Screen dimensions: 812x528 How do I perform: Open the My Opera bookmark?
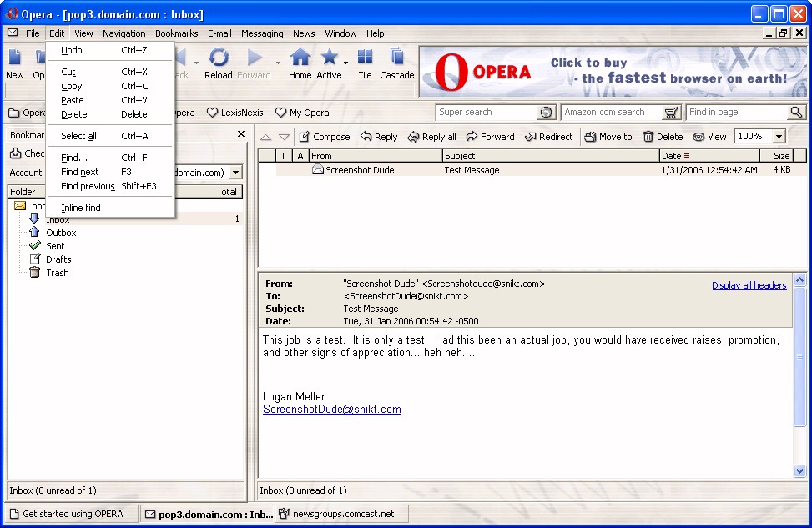click(302, 113)
